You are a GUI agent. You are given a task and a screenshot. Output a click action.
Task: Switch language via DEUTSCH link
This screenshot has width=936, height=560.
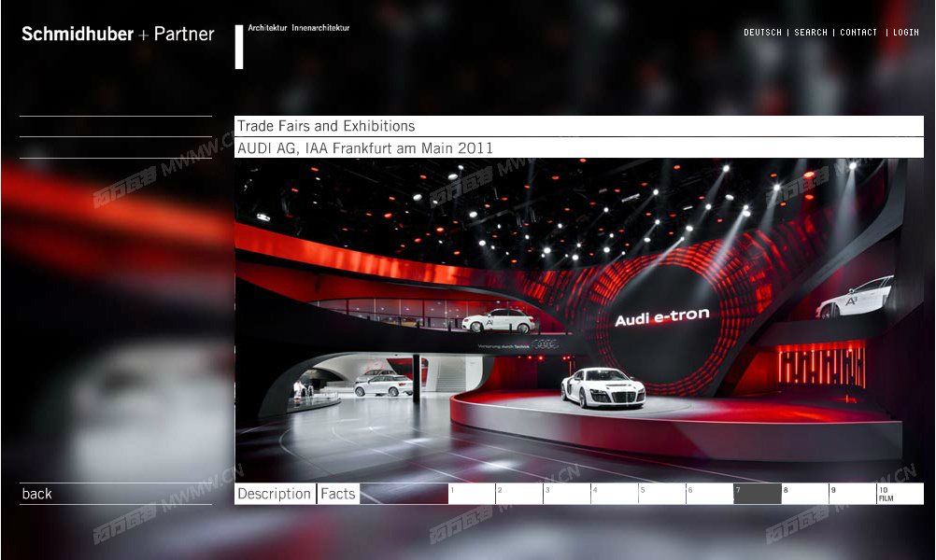pos(762,33)
